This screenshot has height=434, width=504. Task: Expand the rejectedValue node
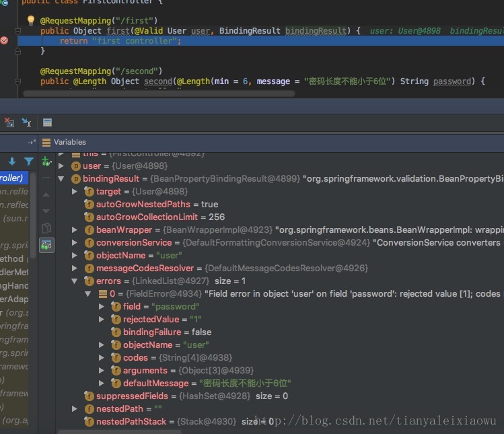(102, 320)
